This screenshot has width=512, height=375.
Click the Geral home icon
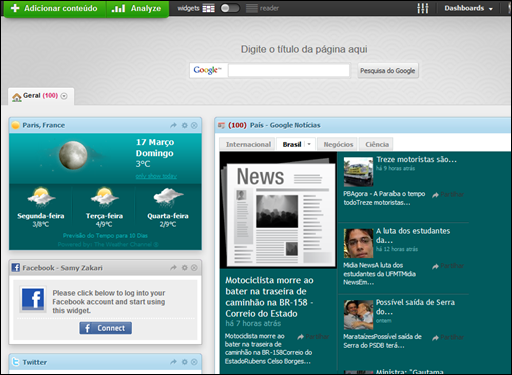[16, 97]
